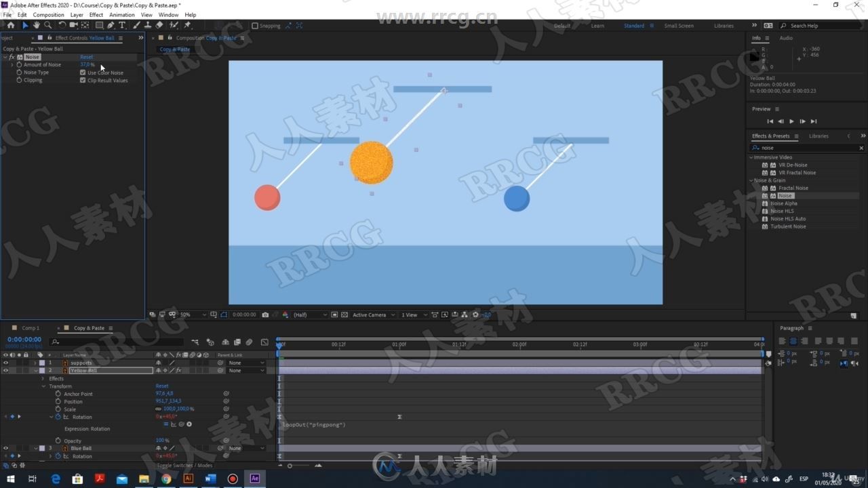Click the Opacity property stopwatch
The width and height of the screenshot is (868, 488).
pyautogui.click(x=58, y=441)
